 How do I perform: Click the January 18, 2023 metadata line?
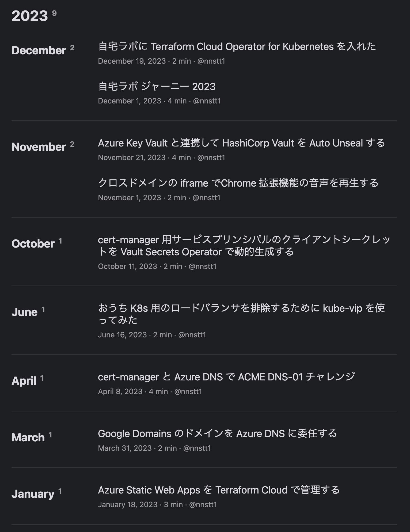click(x=157, y=505)
